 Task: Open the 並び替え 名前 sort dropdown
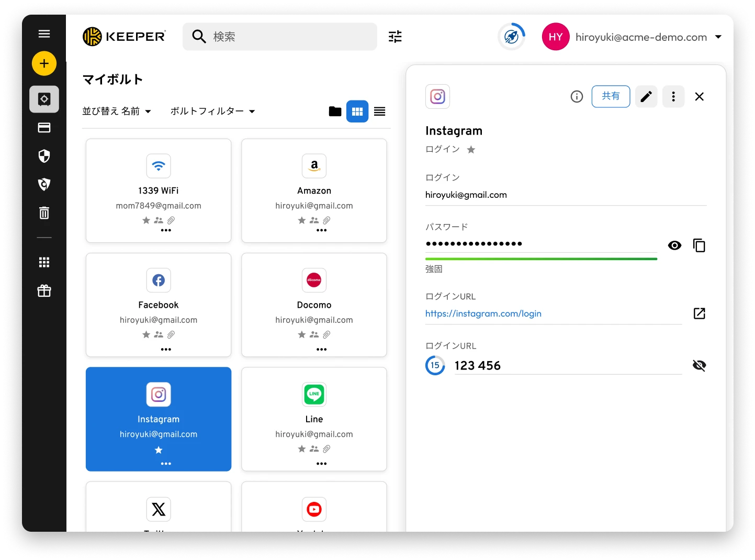pyautogui.click(x=117, y=111)
